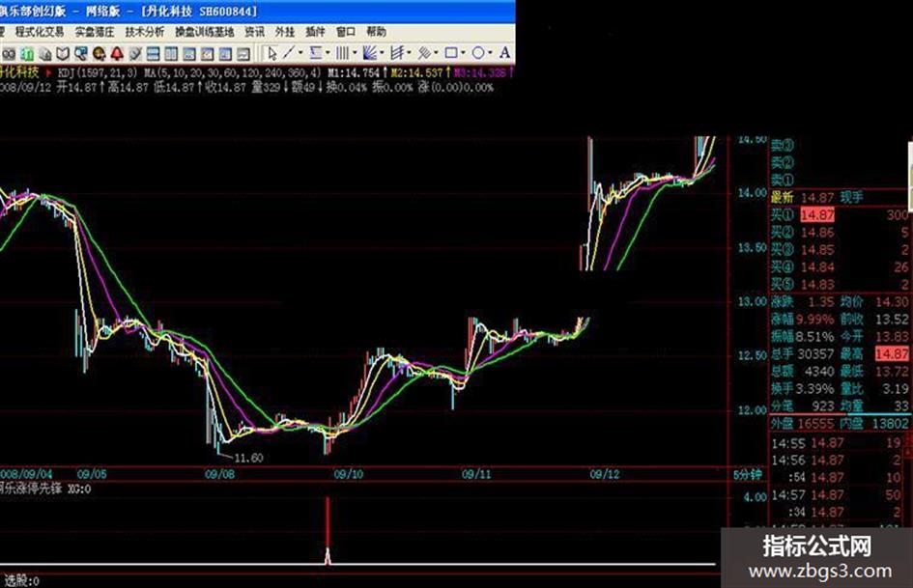Open the 技术分析 menu
This screenshot has height=588, width=913.
click(x=144, y=32)
